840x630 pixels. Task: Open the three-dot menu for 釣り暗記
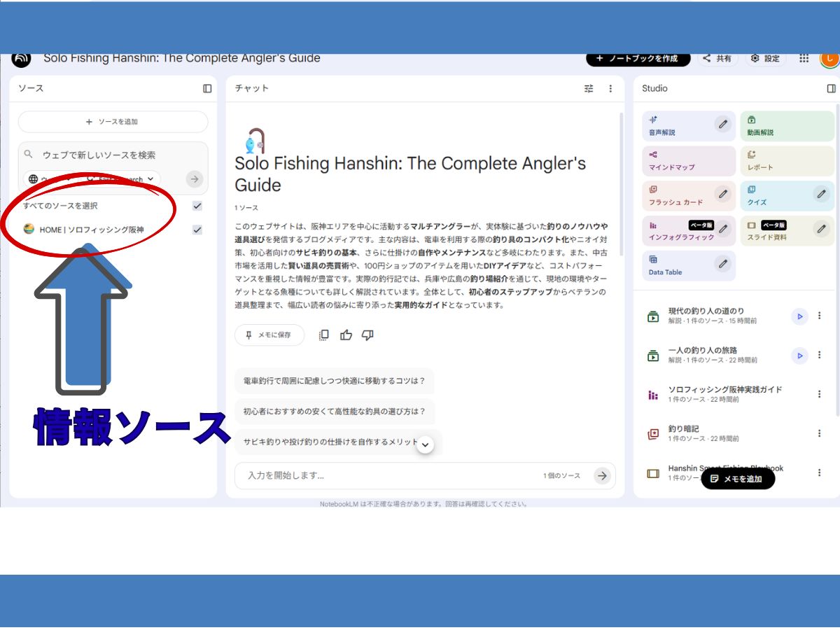(x=819, y=432)
